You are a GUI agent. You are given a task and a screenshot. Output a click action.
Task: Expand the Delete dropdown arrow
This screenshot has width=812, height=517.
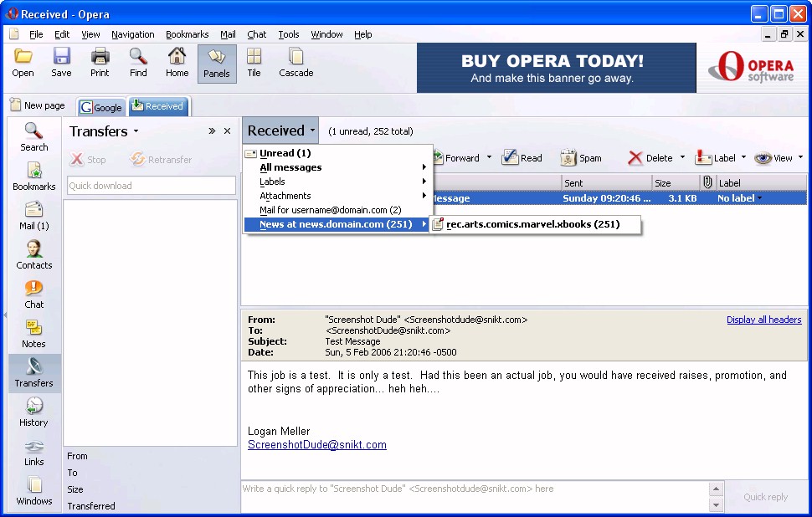coord(682,157)
